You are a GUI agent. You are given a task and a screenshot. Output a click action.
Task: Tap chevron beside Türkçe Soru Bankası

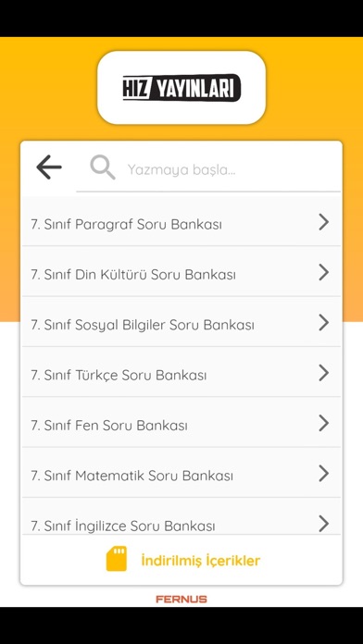coord(324,373)
